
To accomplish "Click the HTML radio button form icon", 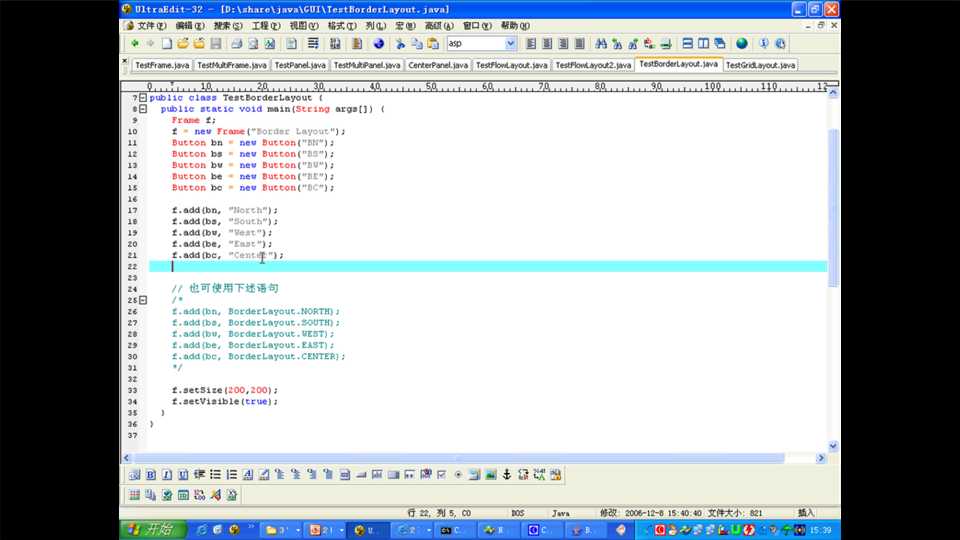I will pos(458,474).
